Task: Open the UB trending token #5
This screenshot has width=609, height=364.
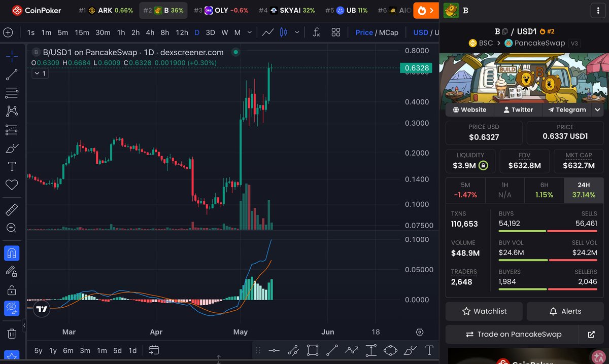Action: coord(346,10)
